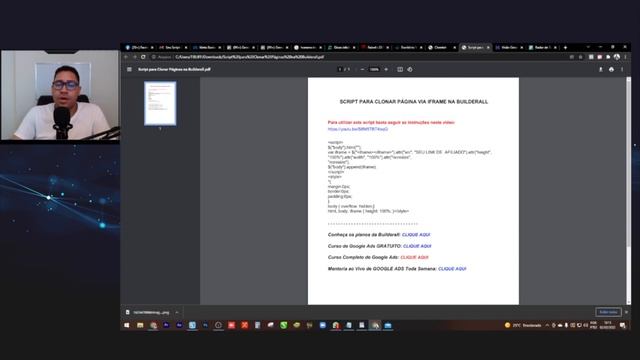Open the Chrome profile avatar
Viewport: 640px width, 360px height.
click(x=617, y=57)
